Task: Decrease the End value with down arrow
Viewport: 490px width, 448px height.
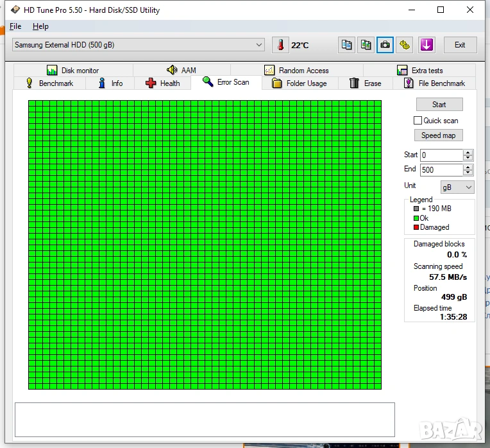Action: click(468, 173)
